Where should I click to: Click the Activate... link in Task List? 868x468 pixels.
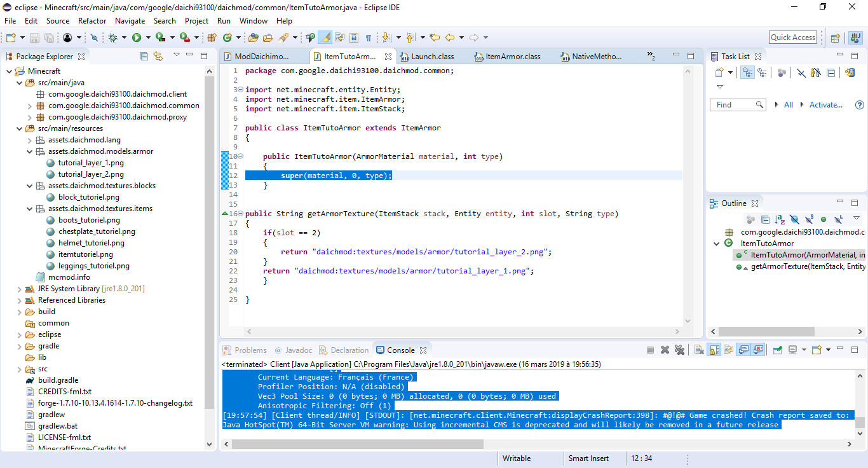tap(825, 105)
